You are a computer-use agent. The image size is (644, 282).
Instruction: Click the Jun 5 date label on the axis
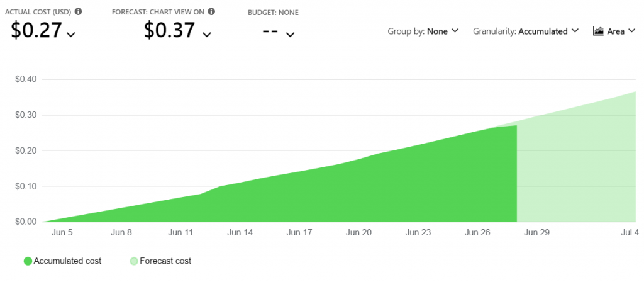click(61, 232)
